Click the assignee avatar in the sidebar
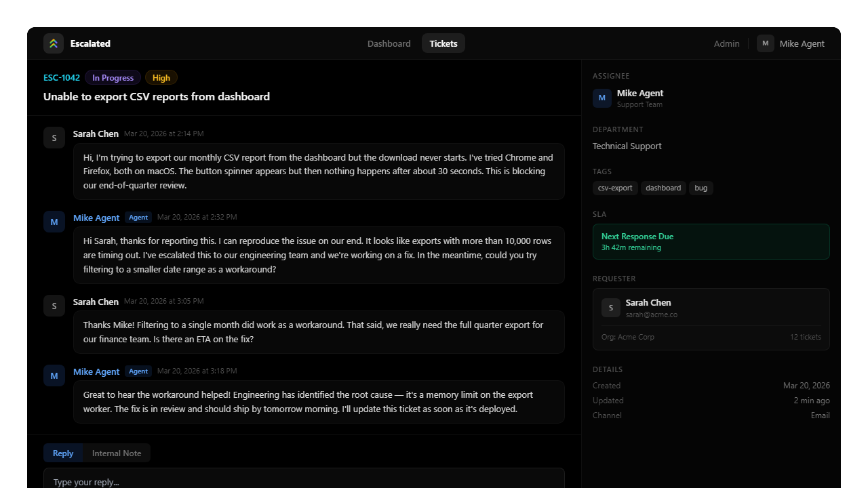This screenshot has width=868, height=488. (602, 98)
